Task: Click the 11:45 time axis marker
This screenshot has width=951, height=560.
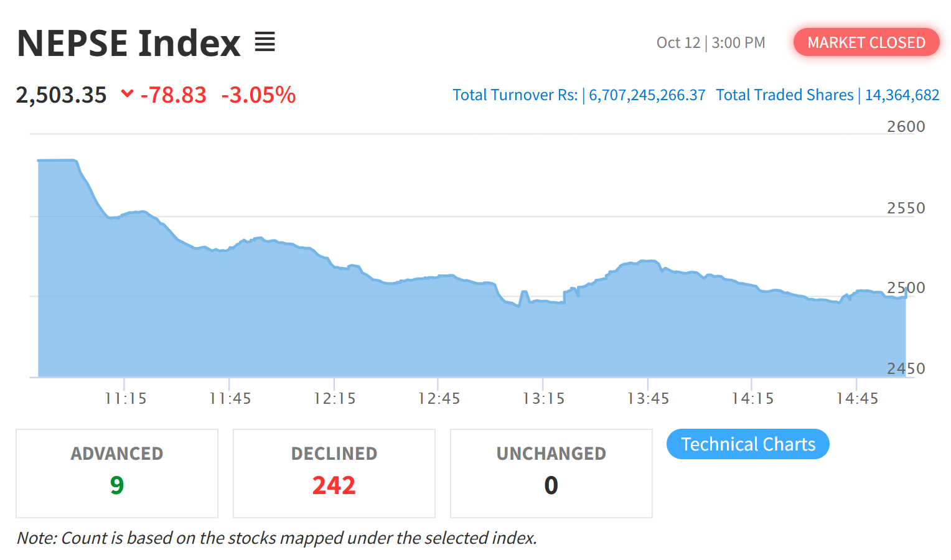Action: pos(230,398)
